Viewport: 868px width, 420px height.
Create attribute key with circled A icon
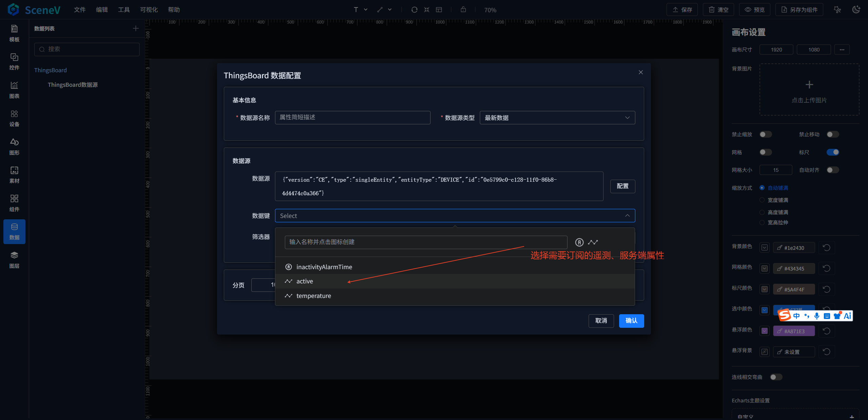pos(579,242)
